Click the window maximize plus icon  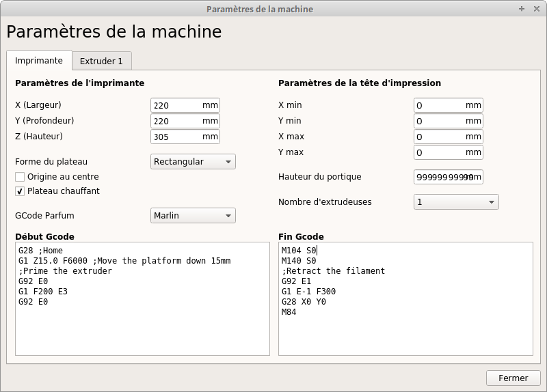pyautogui.click(x=522, y=9)
